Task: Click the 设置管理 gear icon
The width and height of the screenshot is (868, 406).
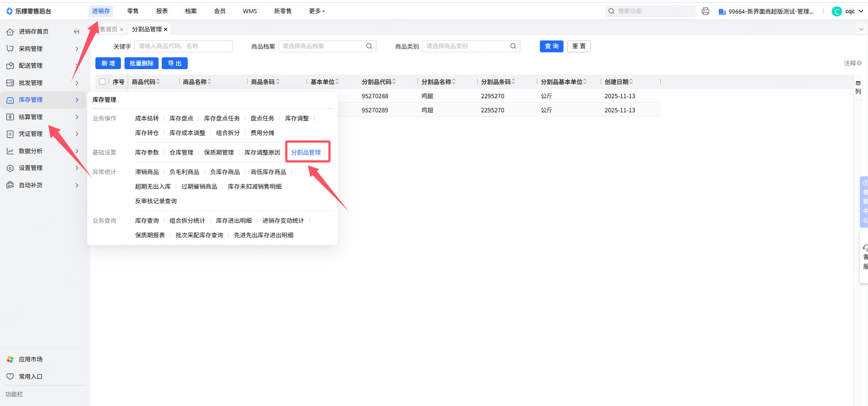Action: [10, 168]
